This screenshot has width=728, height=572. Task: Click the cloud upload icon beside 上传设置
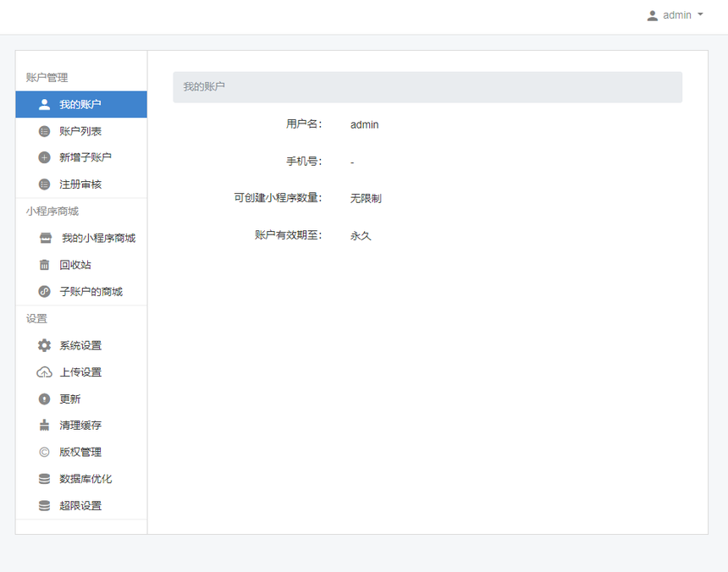point(45,372)
